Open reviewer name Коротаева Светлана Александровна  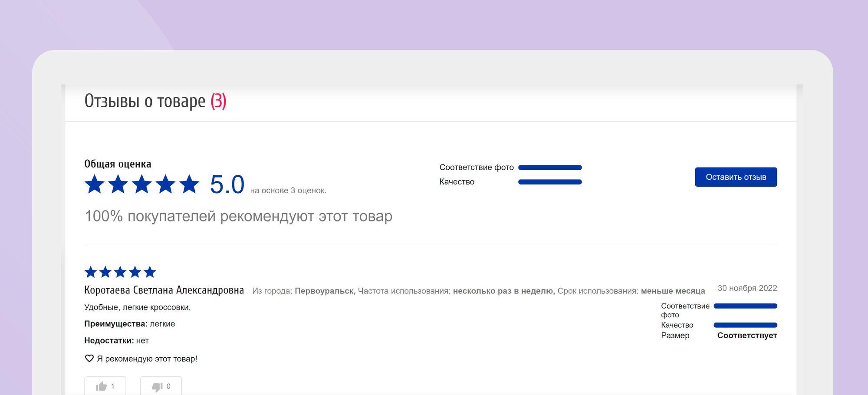tap(164, 290)
